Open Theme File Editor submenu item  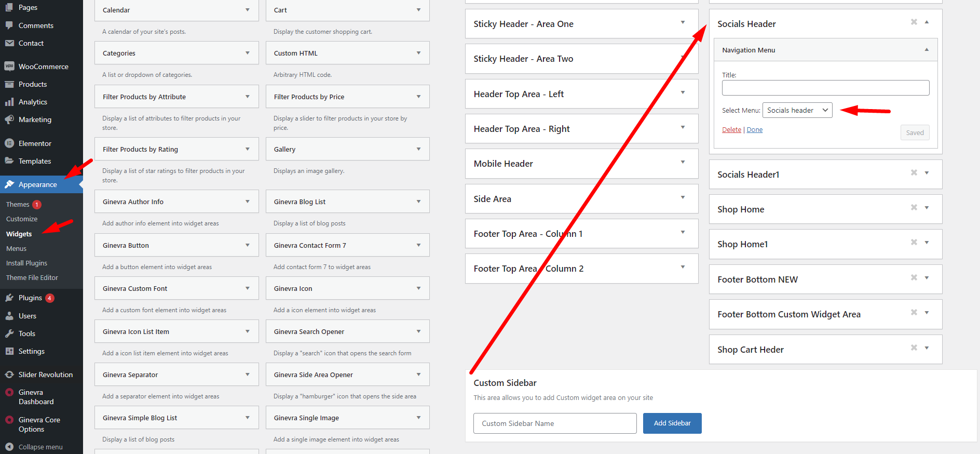coord(32,278)
